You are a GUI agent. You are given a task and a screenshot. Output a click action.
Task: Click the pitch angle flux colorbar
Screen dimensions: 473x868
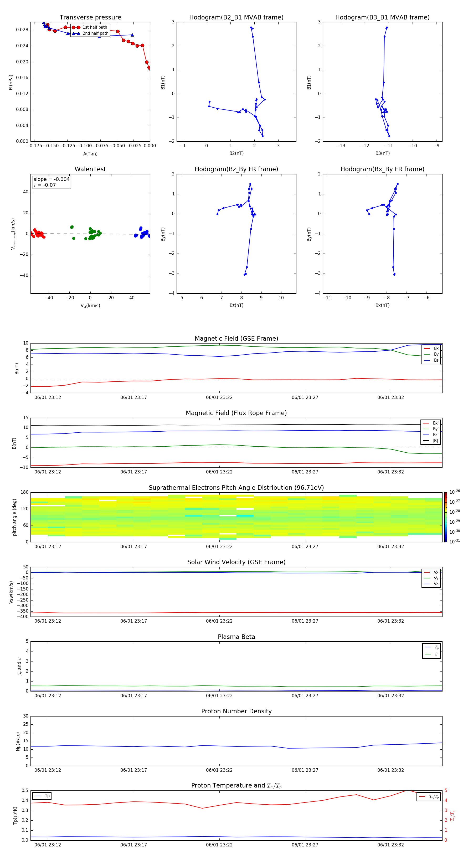point(446,517)
